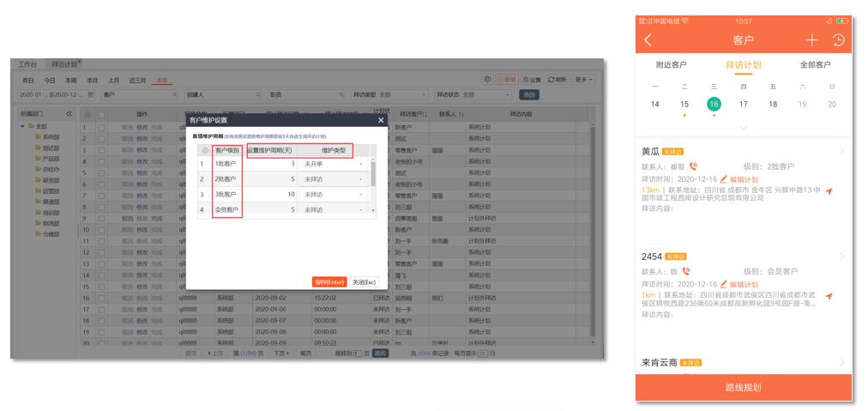This screenshot has width=868, height=411.
Task: Click the 保存(Enter) button
Action: click(x=329, y=282)
